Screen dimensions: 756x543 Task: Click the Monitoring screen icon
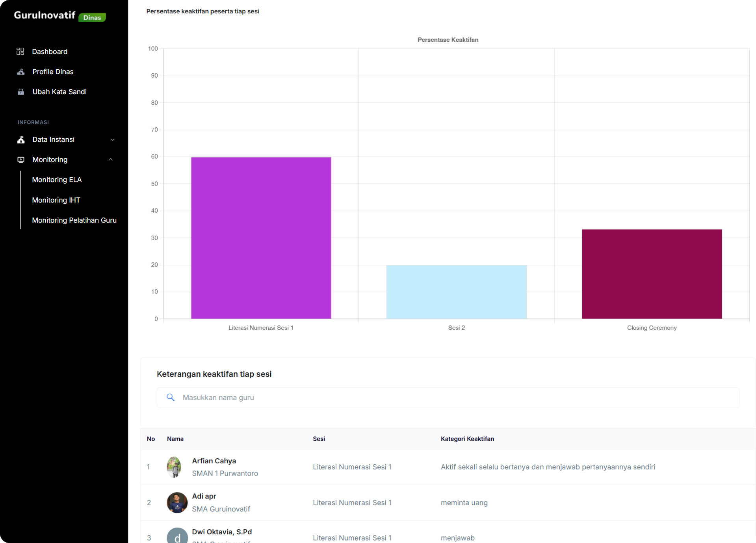point(21,160)
